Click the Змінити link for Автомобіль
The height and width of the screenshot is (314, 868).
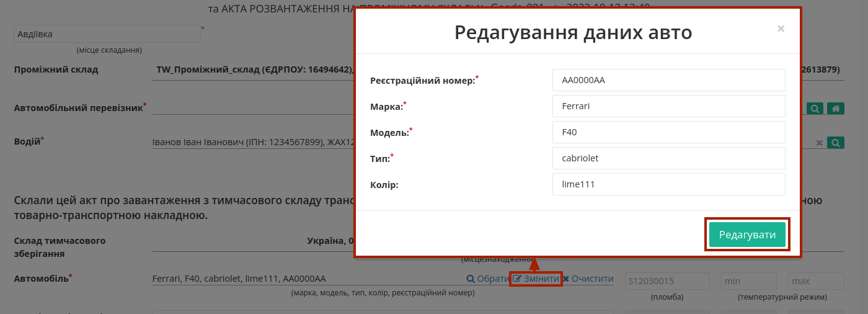click(536, 279)
